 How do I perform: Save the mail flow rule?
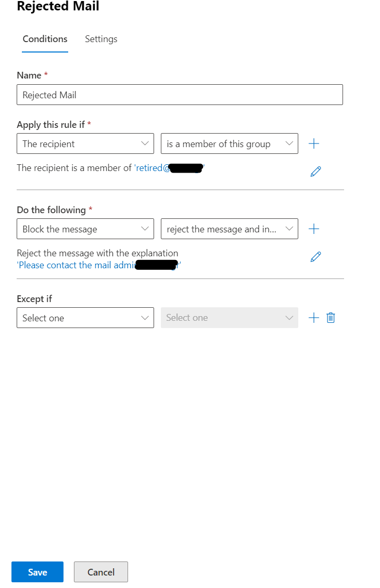[x=37, y=572]
